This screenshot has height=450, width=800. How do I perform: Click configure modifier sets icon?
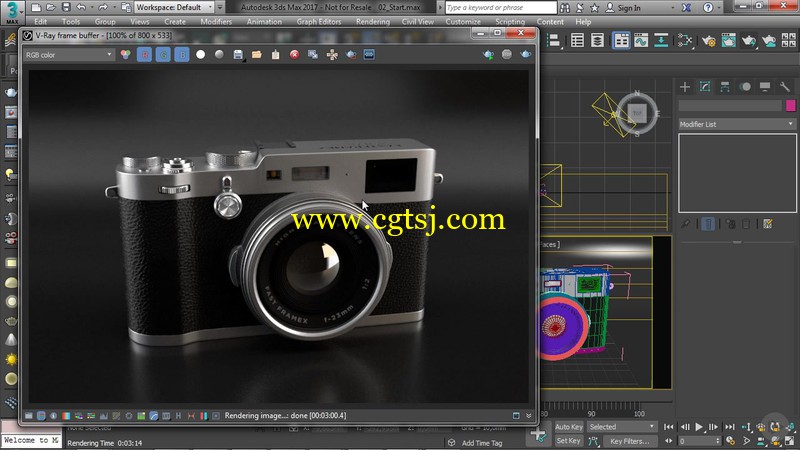click(x=767, y=224)
